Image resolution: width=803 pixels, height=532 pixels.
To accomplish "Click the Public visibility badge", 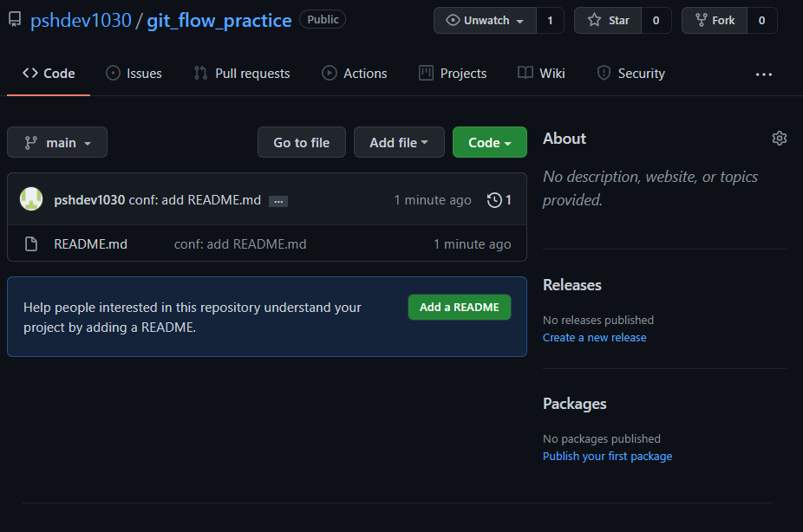I will coord(323,19).
